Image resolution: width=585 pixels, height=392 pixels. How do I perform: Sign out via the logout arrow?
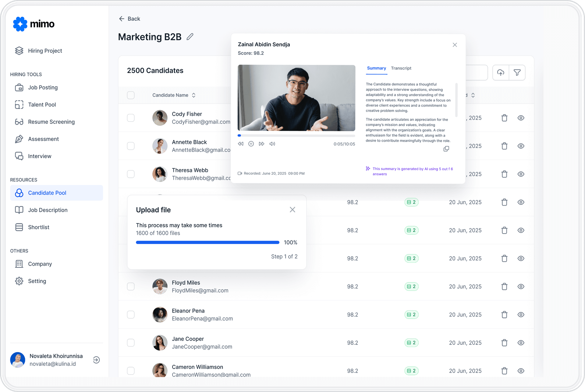point(96,360)
